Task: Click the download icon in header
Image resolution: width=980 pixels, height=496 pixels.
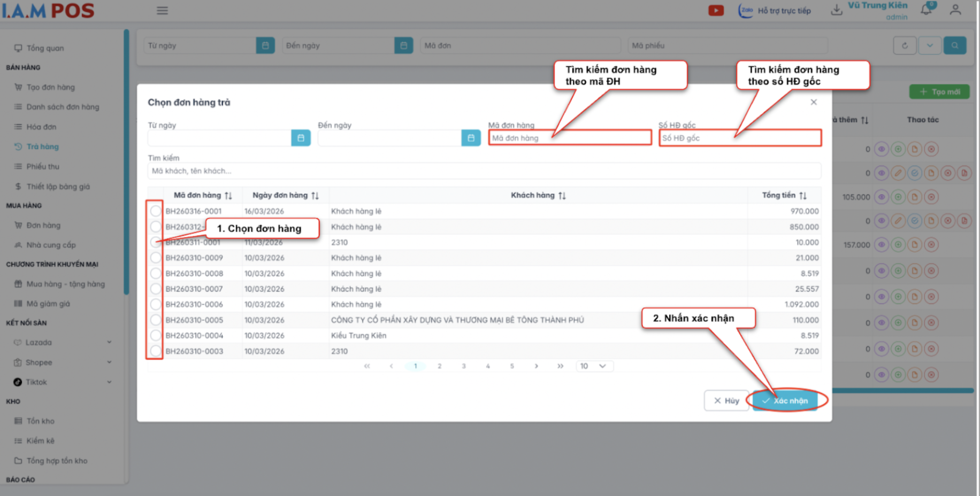Action: click(x=836, y=10)
